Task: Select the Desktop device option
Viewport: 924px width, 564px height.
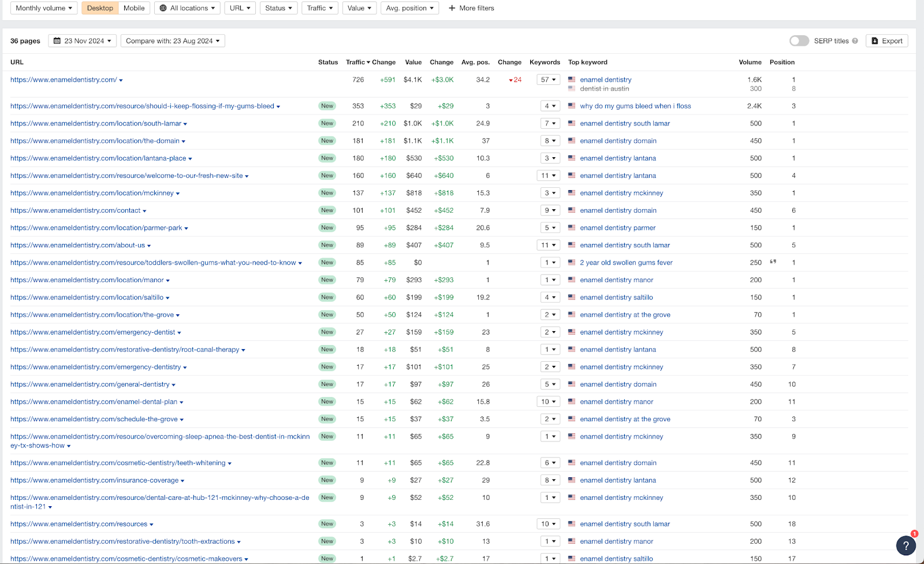Action: click(x=100, y=8)
